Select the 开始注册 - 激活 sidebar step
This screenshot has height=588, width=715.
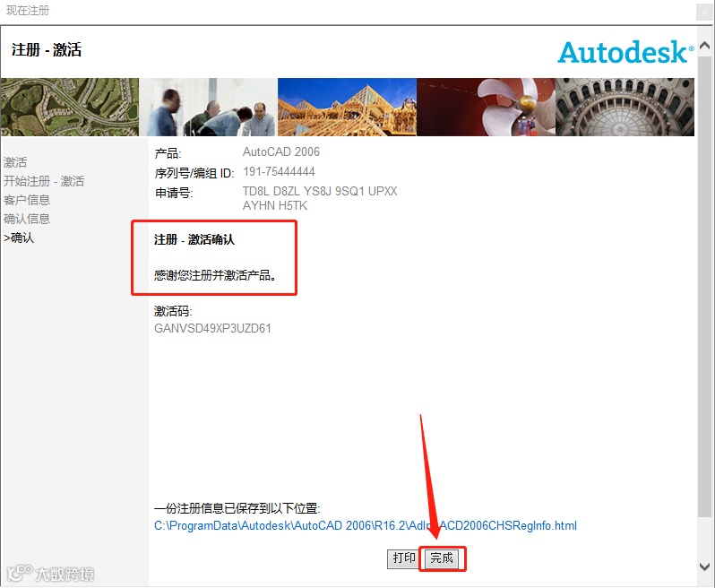pyautogui.click(x=44, y=181)
